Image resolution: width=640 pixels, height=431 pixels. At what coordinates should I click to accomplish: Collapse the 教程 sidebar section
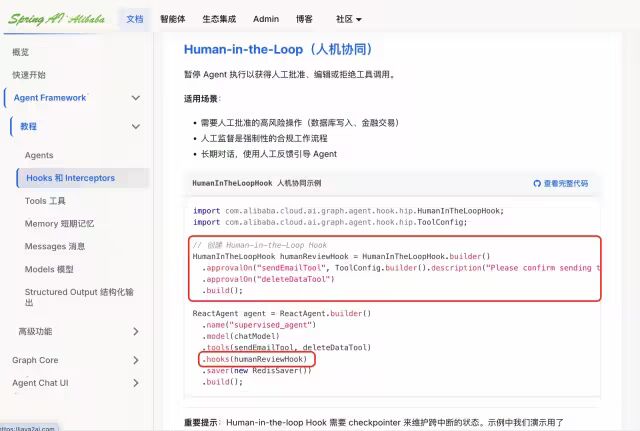pos(136,127)
